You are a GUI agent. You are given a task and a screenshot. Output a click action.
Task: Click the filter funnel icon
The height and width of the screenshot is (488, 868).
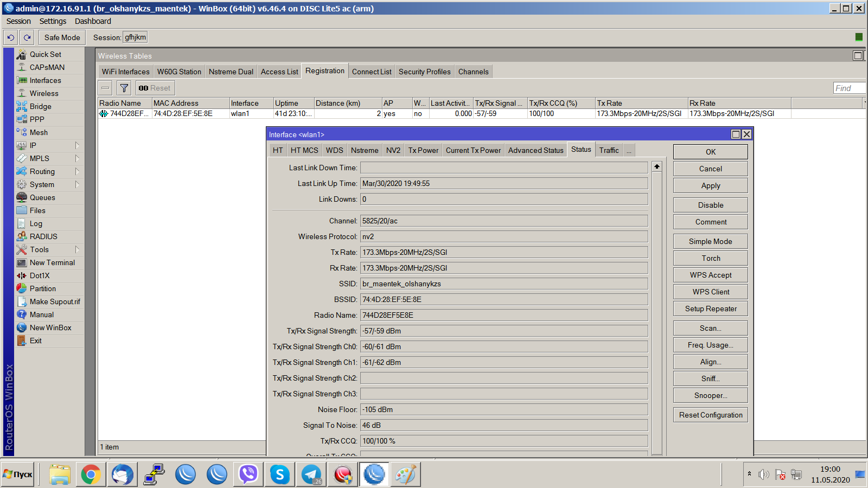point(124,88)
